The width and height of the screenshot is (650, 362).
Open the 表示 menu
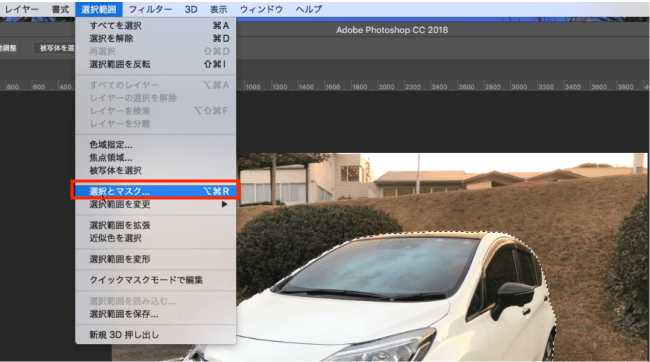click(x=218, y=9)
